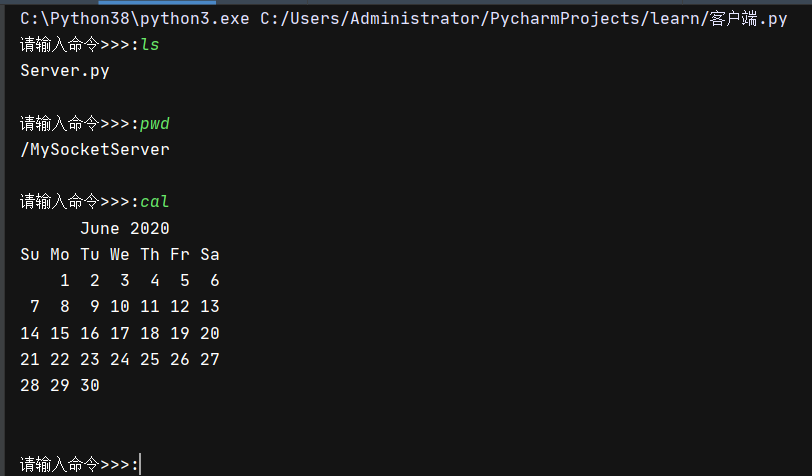Image resolution: width=812 pixels, height=476 pixels.
Task: Click date 20 in the calendar output
Action: click(x=210, y=333)
